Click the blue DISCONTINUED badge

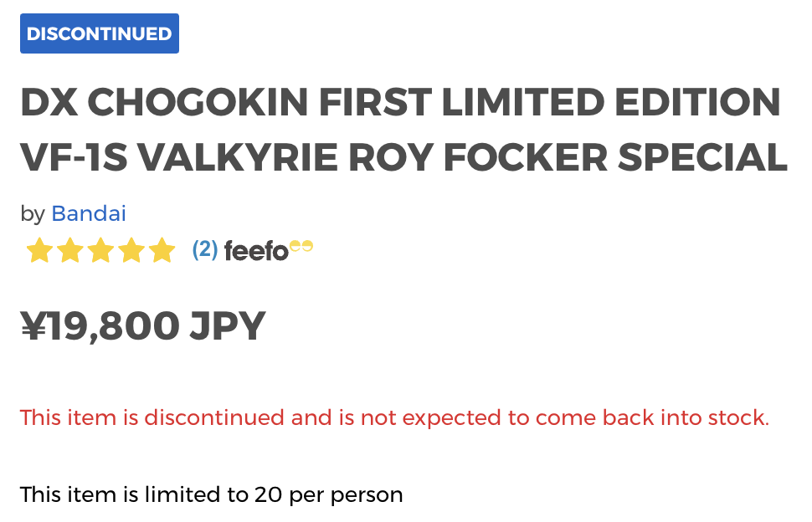100,33
